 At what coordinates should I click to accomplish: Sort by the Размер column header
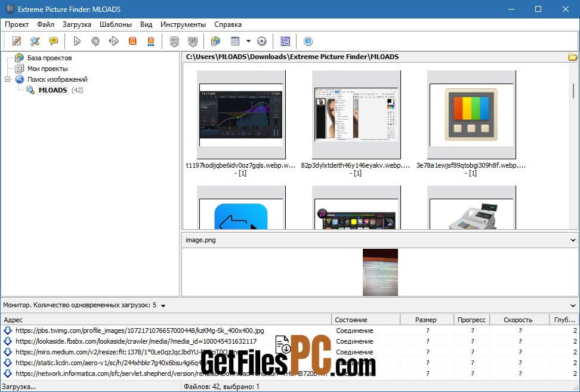(427, 320)
